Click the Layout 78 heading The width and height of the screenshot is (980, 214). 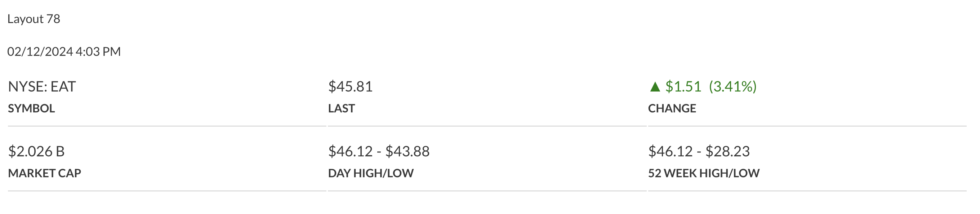[x=34, y=19]
